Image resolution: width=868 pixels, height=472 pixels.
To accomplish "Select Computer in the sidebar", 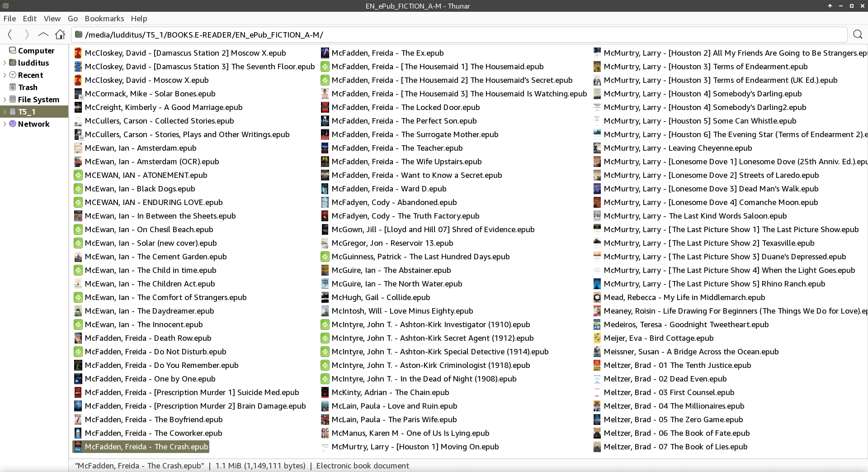I will 36,51.
